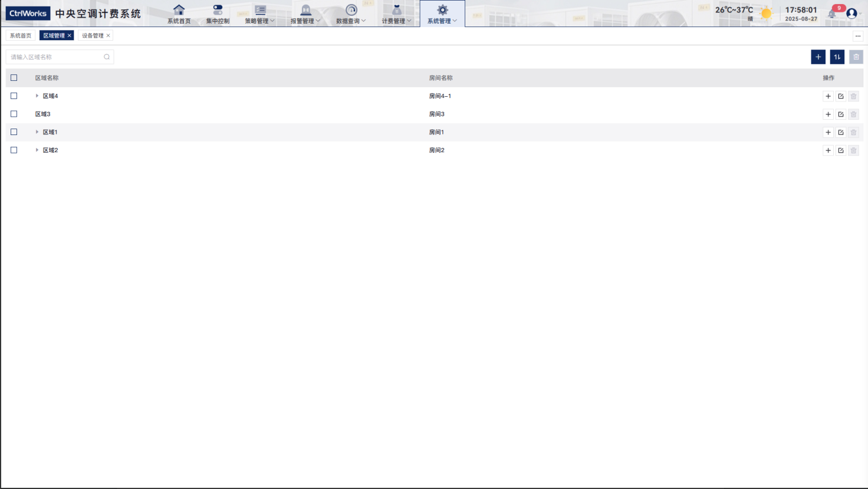Click the plus icon in 区域3 row

click(x=828, y=114)
